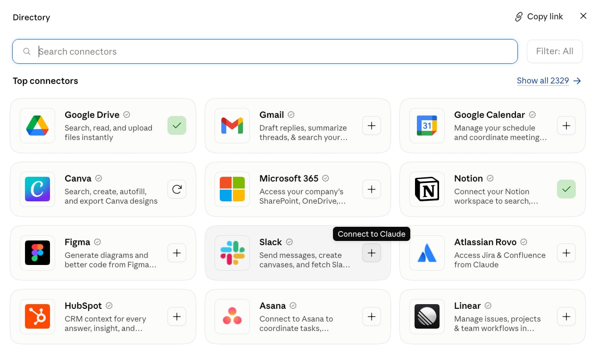Click the verified badge next to Slack
Image resolution: width=598 pixels, height=364 pixels.
pyautogui.click(x=290, y=242)
